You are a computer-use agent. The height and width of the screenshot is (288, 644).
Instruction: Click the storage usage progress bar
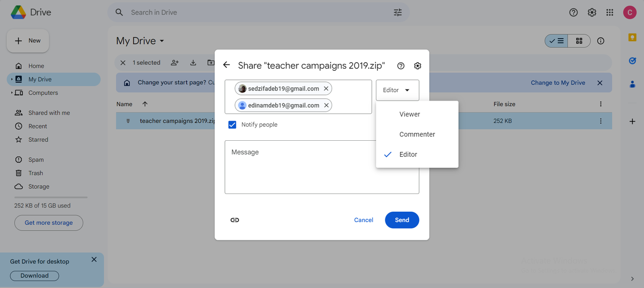[x=51, y=198]
